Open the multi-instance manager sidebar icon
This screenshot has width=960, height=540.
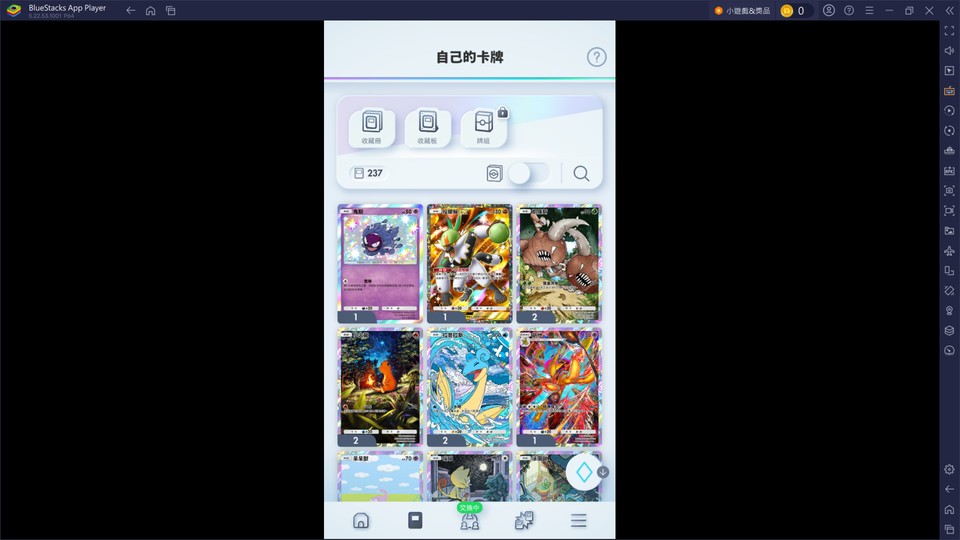(x=949, y=151)
